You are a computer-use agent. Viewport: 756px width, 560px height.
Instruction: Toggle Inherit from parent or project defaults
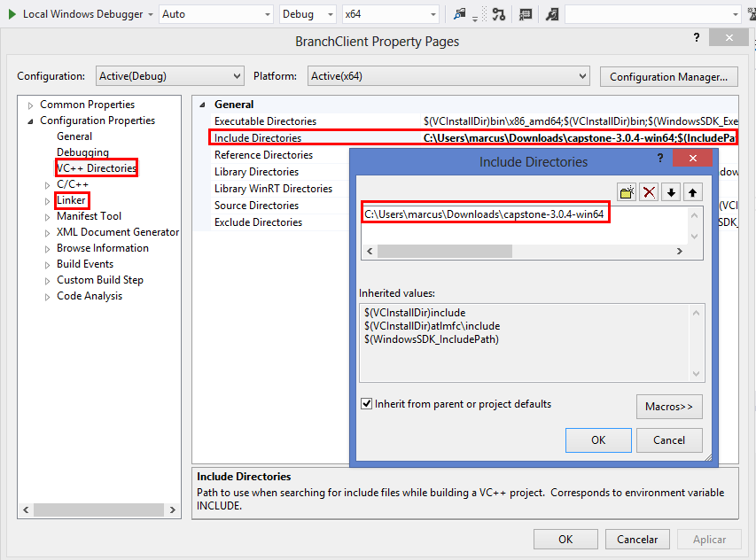[x=366, y=404]
